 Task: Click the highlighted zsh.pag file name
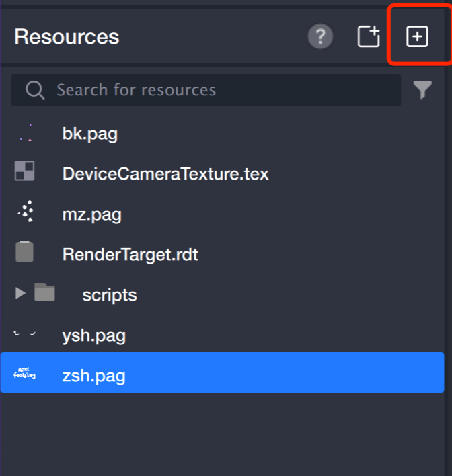pyautogui.click(x=93, y=375)
